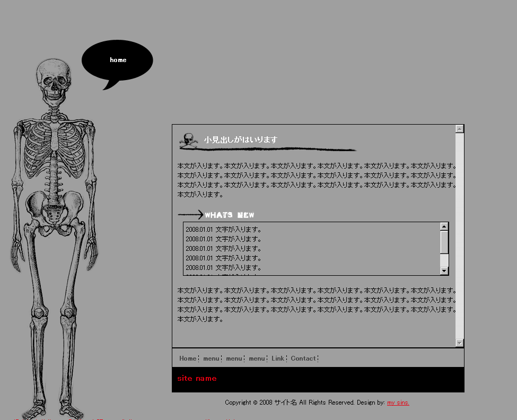Click the main content scrollbar up arrow

(460, 129)
